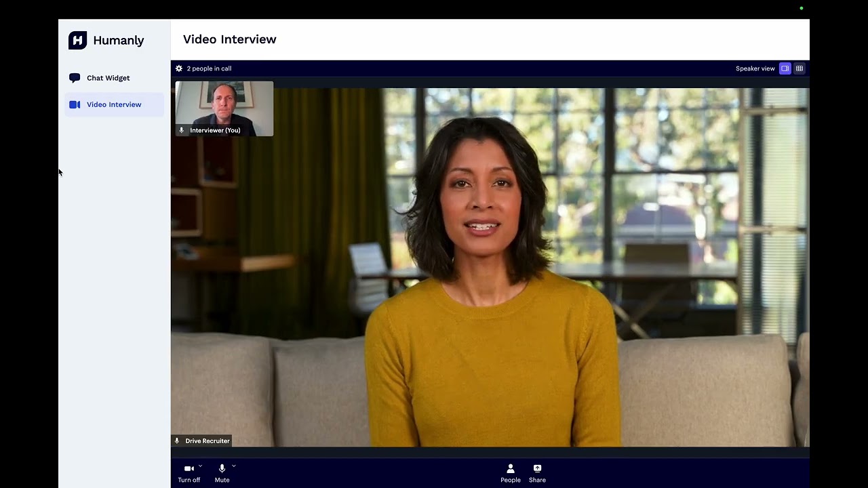Switch to grid view layout icon
Image resolution: width=868 pixels, height=488 pixels.
(x=800, y=68)
